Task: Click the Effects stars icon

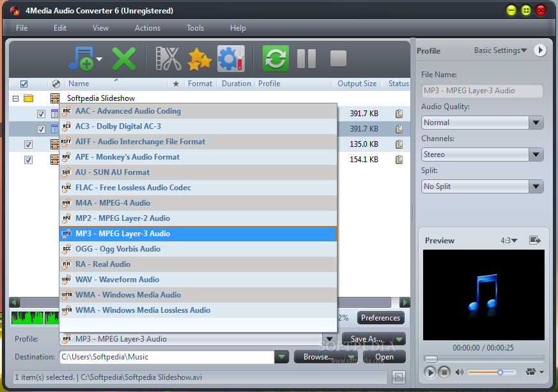Action: 199,59
